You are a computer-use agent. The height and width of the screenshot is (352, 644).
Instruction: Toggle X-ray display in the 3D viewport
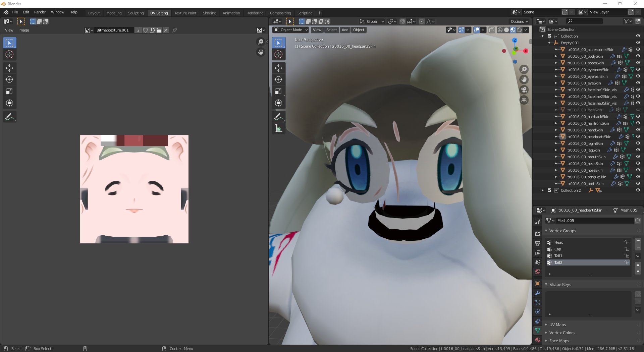(x=491, y=30)
